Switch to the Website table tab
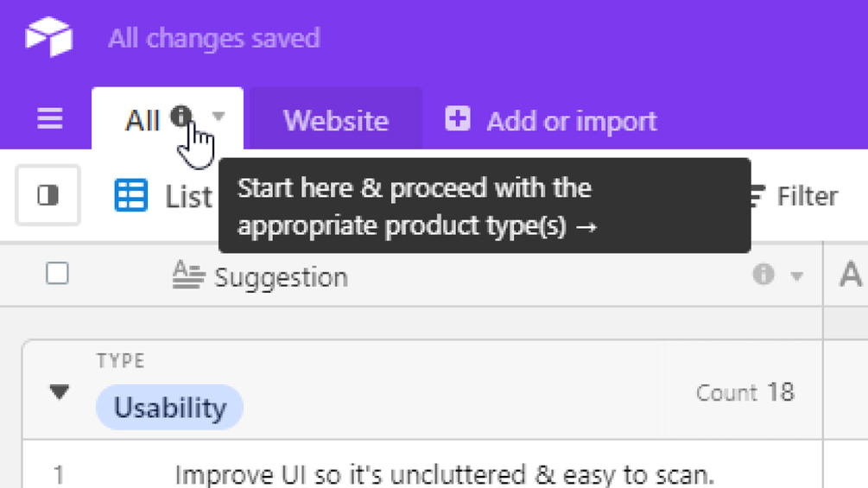868x488 pixels. [x=336, y=120]
